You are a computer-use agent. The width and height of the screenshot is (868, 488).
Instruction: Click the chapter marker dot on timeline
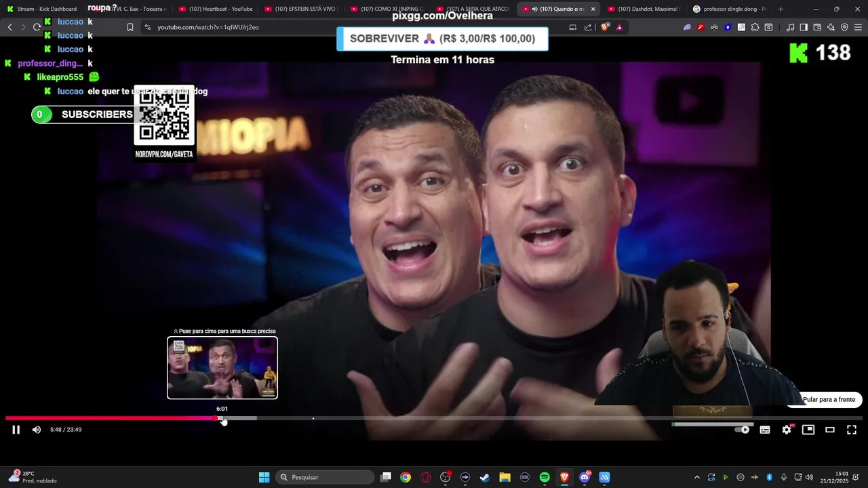click(x=313, y=418)
